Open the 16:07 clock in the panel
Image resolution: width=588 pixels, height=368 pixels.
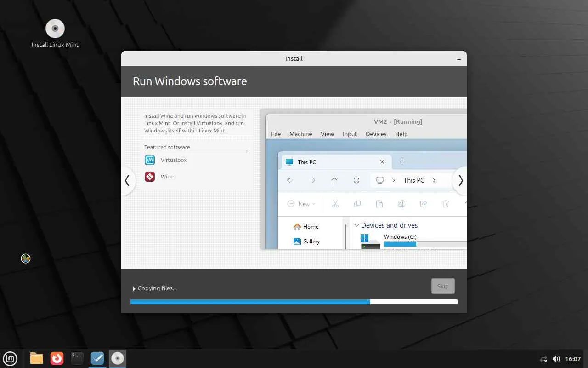tap(573, 359)
